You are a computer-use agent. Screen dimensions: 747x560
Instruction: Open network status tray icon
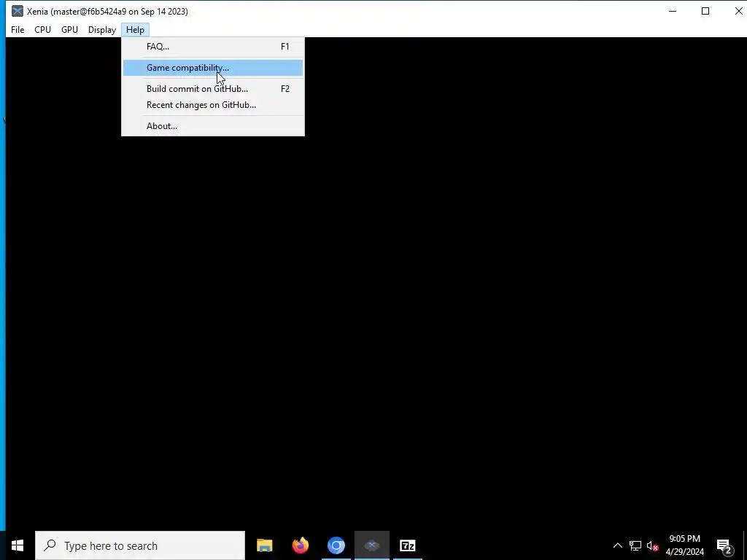pos(635,545)
